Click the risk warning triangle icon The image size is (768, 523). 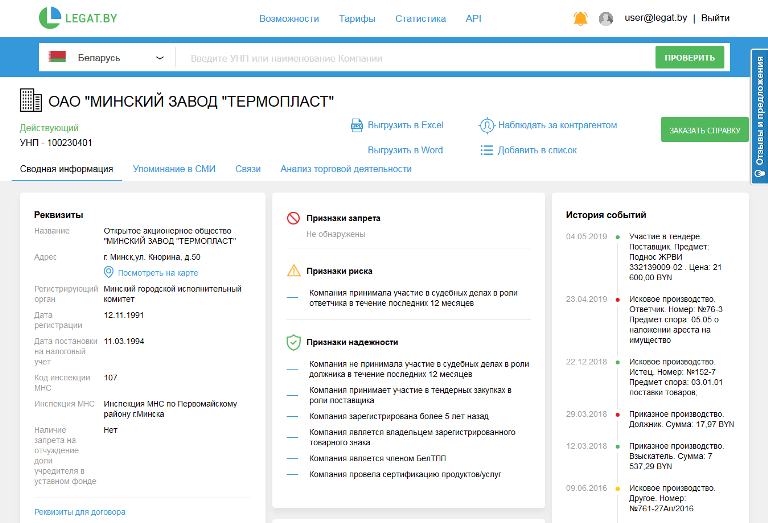tap(293, 270)
